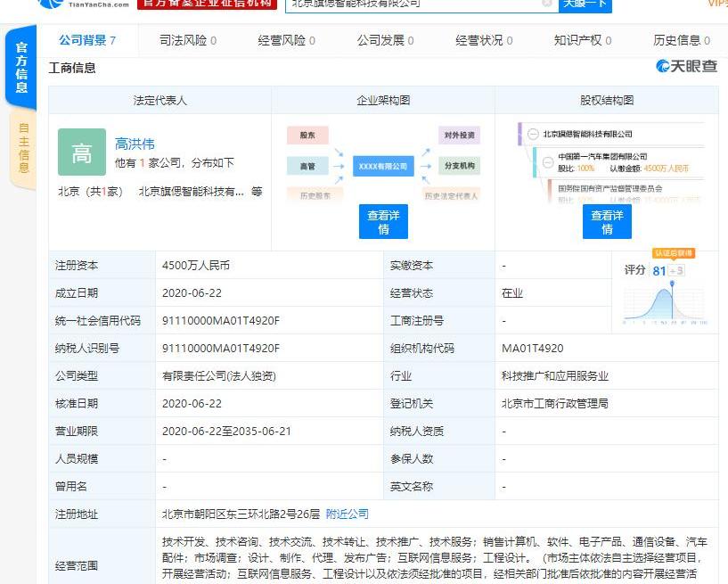The image size is (728, 584).
Task: Click the 对外投资 box in the structure chart
Action: point(459,136)
